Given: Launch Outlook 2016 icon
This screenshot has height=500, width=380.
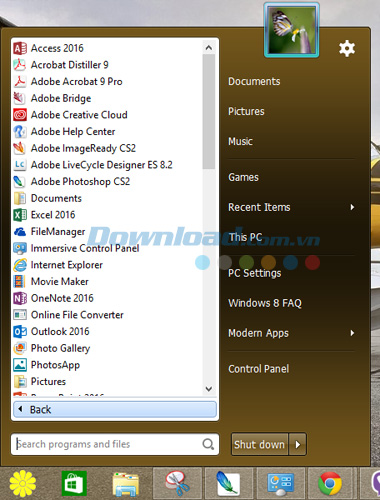Looking at the screenshot, I should pos(20,332).
